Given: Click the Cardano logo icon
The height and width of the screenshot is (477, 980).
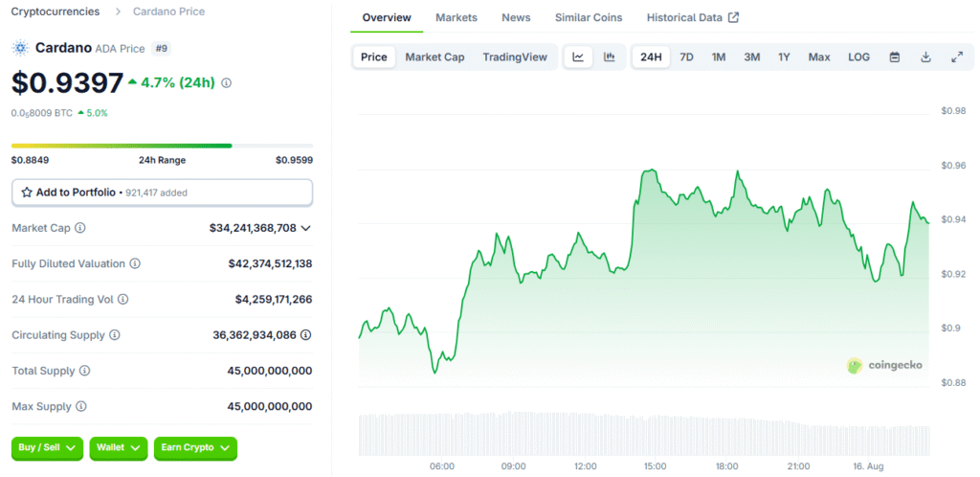Looking at the screenshot, I should (x=21, y=48).
